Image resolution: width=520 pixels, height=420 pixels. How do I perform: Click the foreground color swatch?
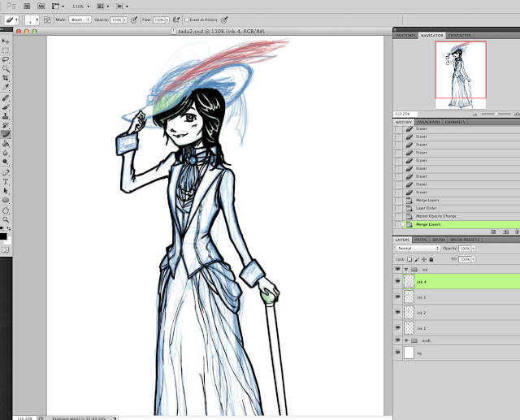(x=4, y=236)
